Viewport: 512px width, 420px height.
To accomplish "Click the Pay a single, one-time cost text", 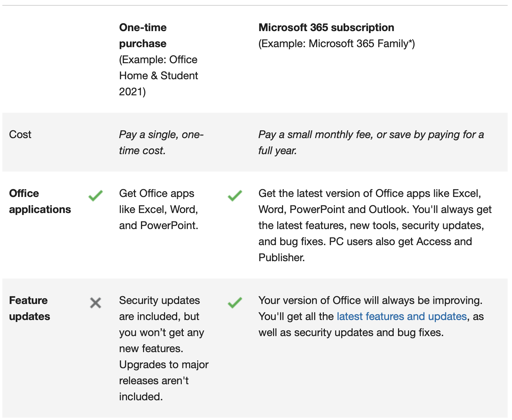I will pyautogui.click(x=161, y=142).
